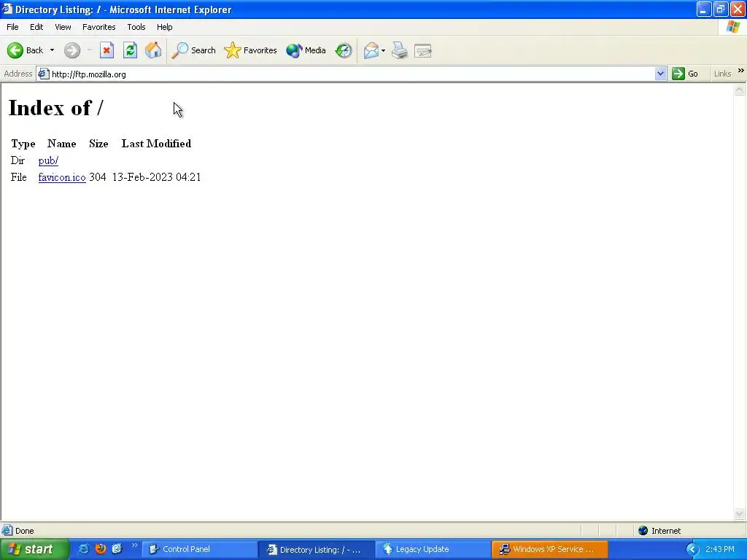Go to the Home page icon
747x560 pixels.
click(x=153, y=50)
